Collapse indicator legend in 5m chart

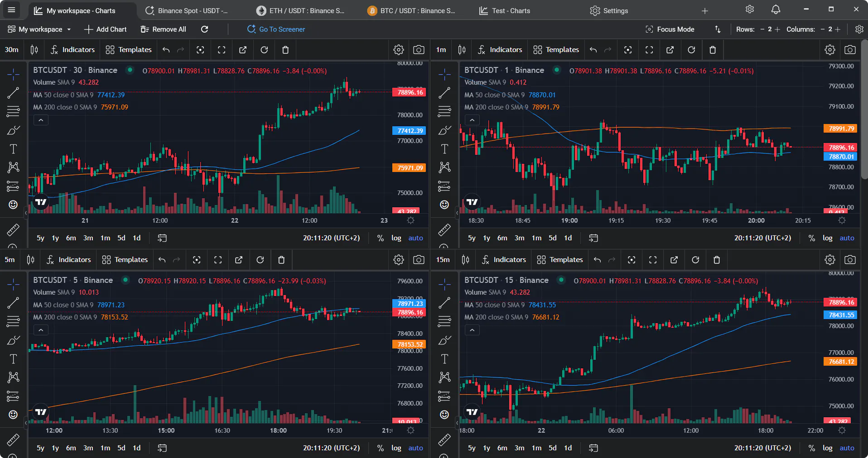(41, 330)
